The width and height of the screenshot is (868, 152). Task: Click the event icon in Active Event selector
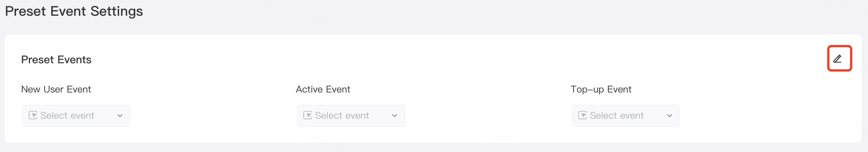tap(308, 115)
